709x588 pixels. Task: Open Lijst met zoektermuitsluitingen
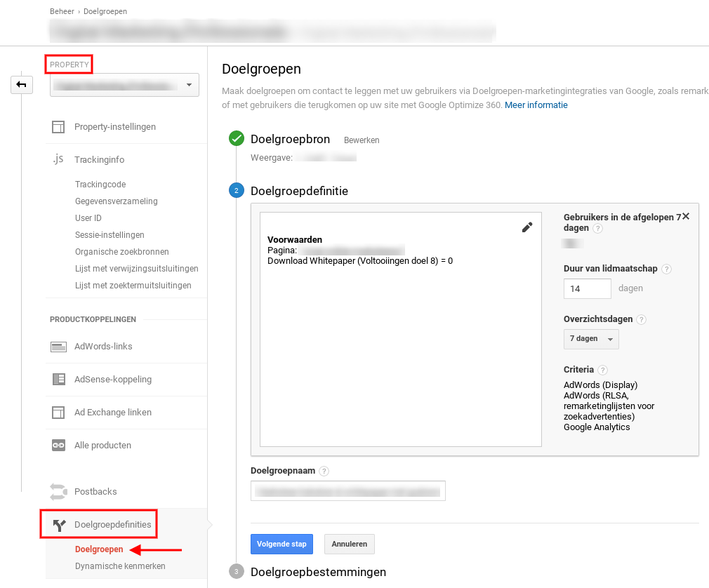point(133,285)
